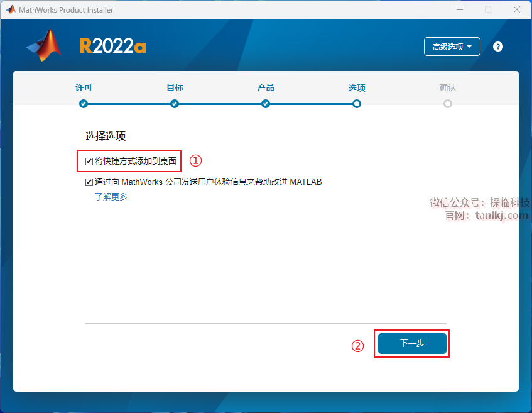
Task: Go to the 目标 step label
Action: coord(175,87)
